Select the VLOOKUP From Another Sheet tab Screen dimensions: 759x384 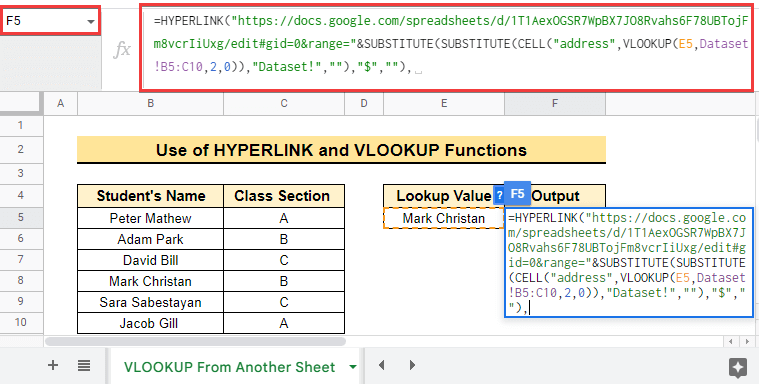(229, 367)
